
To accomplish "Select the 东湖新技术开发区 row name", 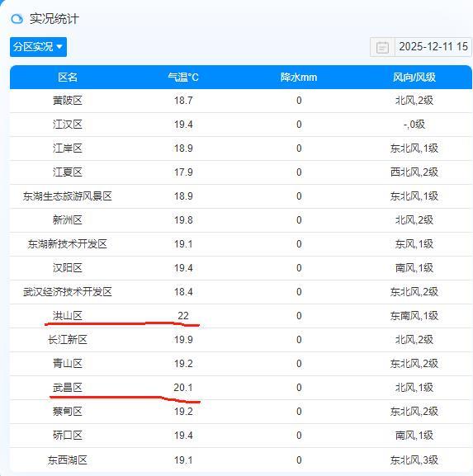I will pyautogui.click(x=68, y=244).
